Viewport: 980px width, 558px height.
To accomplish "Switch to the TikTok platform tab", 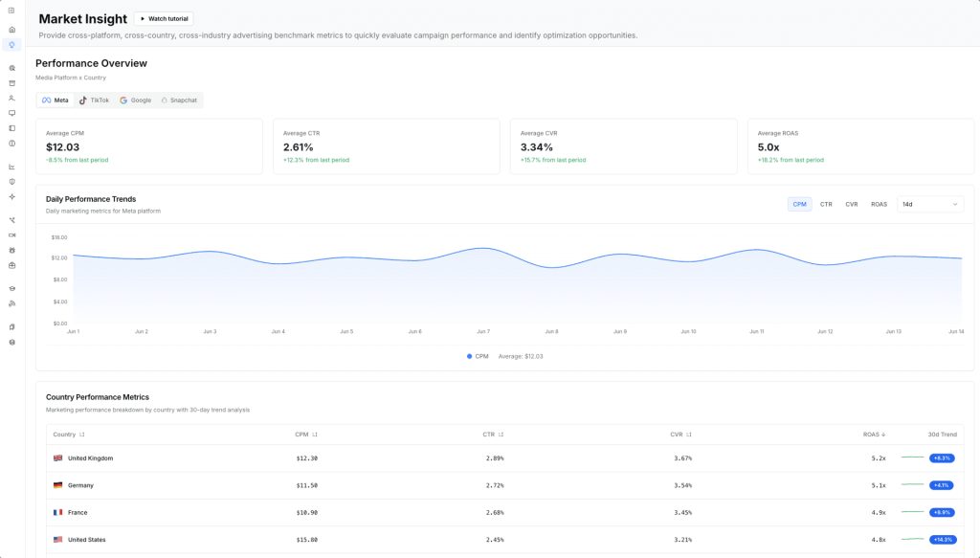I will (x=95, y=100).
